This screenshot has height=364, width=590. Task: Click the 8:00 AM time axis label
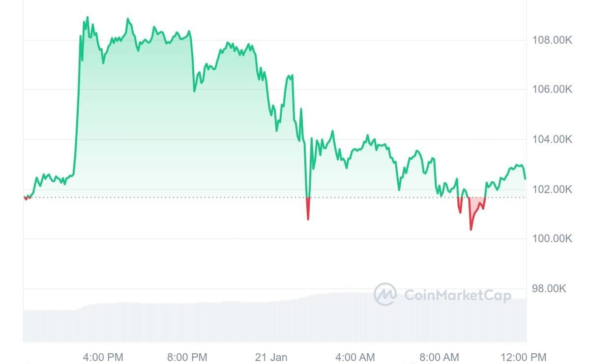[x=439, y=357]
